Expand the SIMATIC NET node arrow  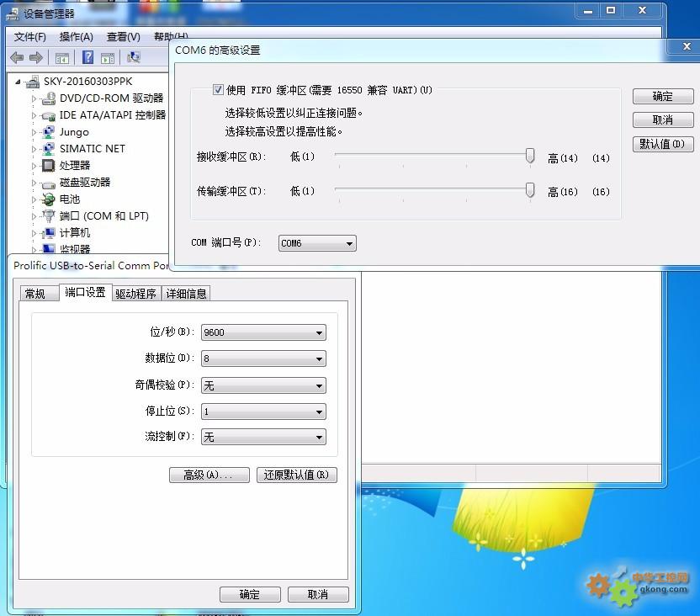click(34, 149)
